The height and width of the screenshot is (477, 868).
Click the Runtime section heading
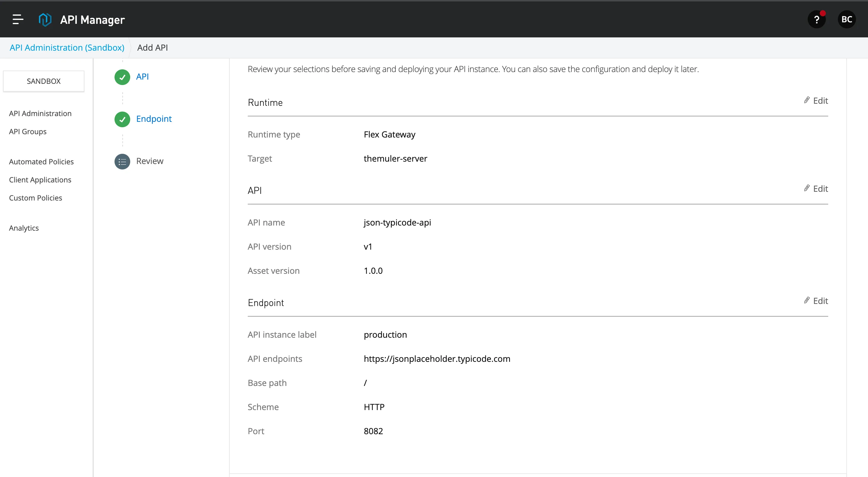265,103
